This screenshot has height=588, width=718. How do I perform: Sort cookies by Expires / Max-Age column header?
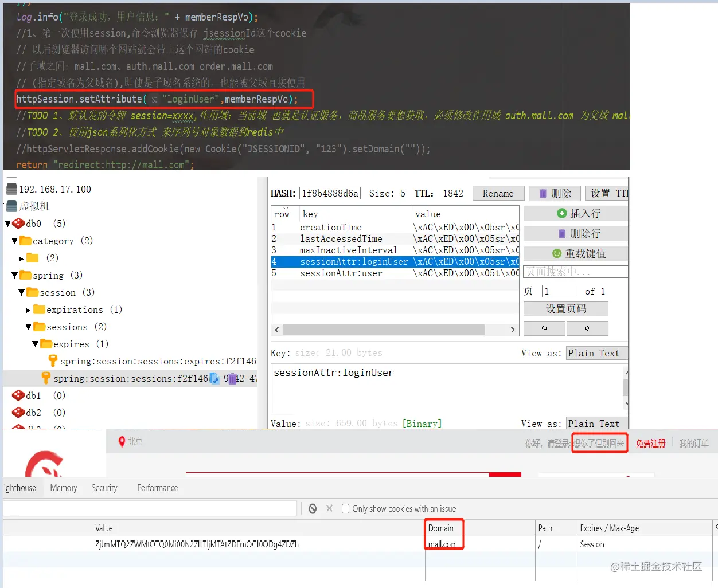(x=645, y=528)
